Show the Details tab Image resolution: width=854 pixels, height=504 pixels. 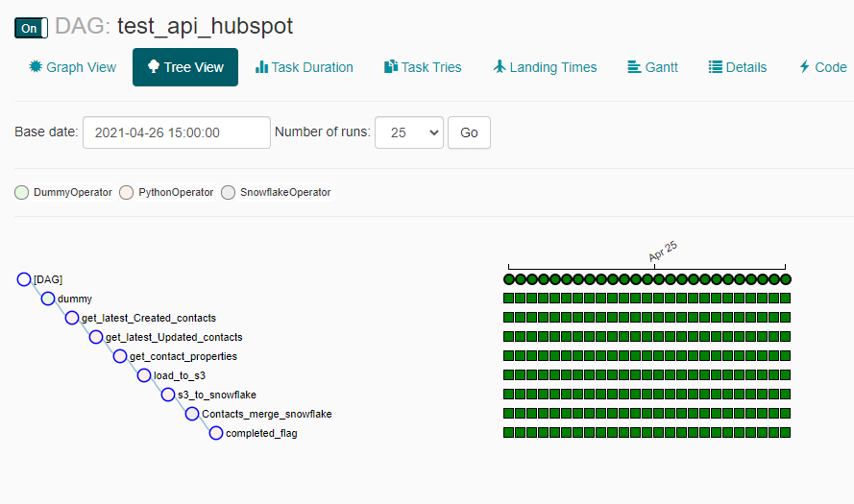[738, 67]
